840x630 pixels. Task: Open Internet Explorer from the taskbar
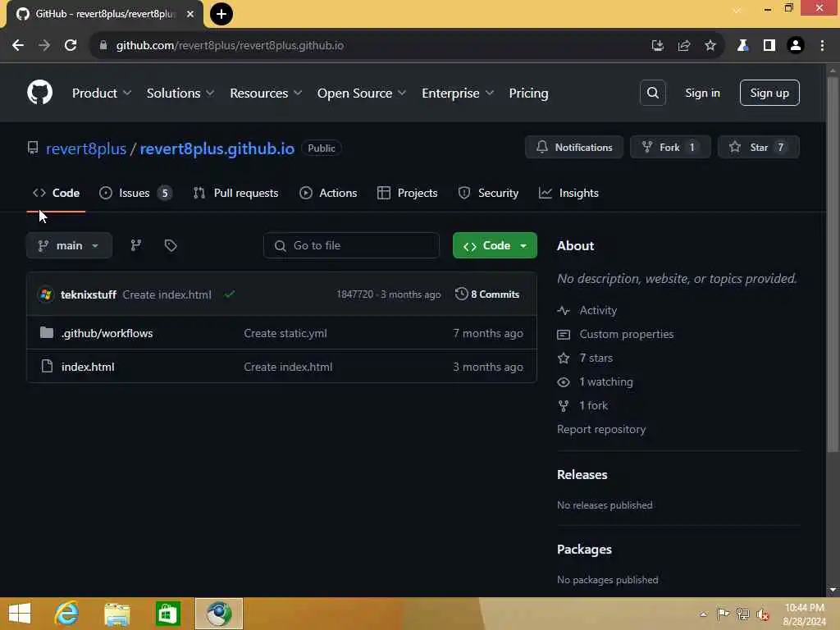point(66,614)
